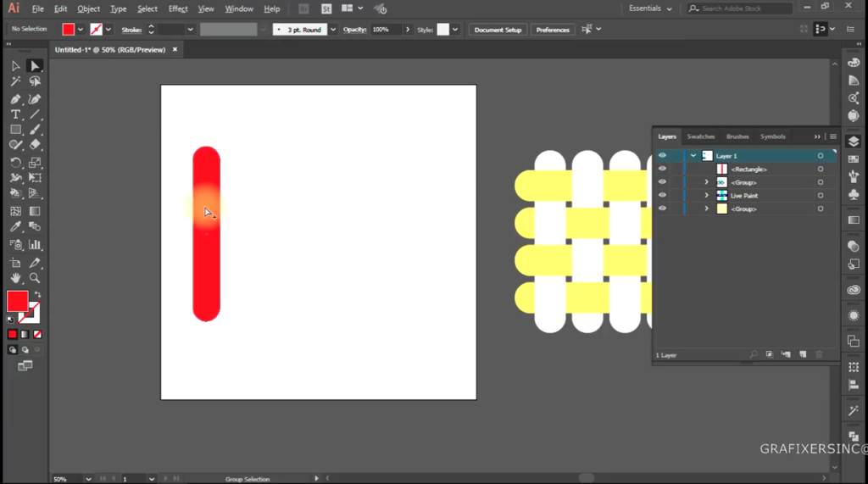Click the Opacity 100% input field
This screenshot has height=484, width=868.
[386, 30]
